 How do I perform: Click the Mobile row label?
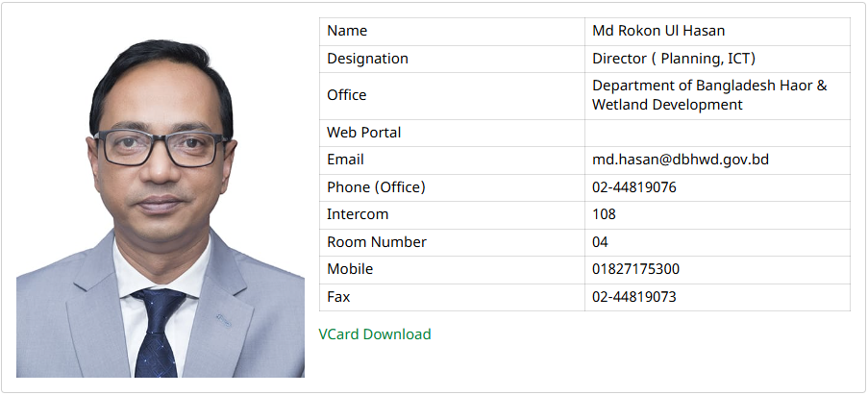(349, 269)
